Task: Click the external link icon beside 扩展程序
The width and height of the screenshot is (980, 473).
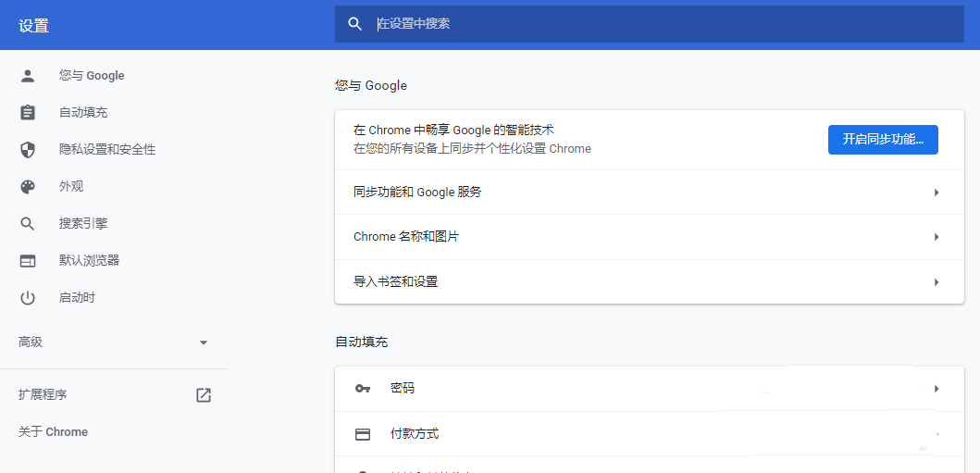Action: pyautogui.click(x=203, y=395)
